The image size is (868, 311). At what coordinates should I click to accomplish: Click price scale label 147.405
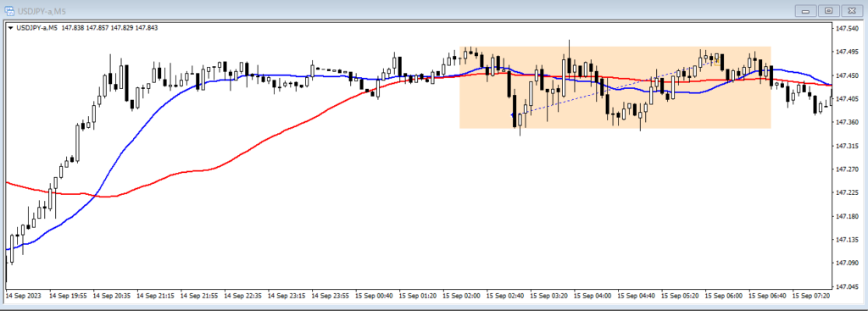pyautogui.click(x=848, y=99)
